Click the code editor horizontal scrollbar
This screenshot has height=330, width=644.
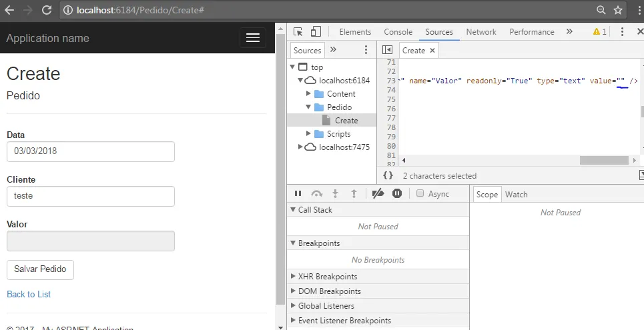(604, 161)
